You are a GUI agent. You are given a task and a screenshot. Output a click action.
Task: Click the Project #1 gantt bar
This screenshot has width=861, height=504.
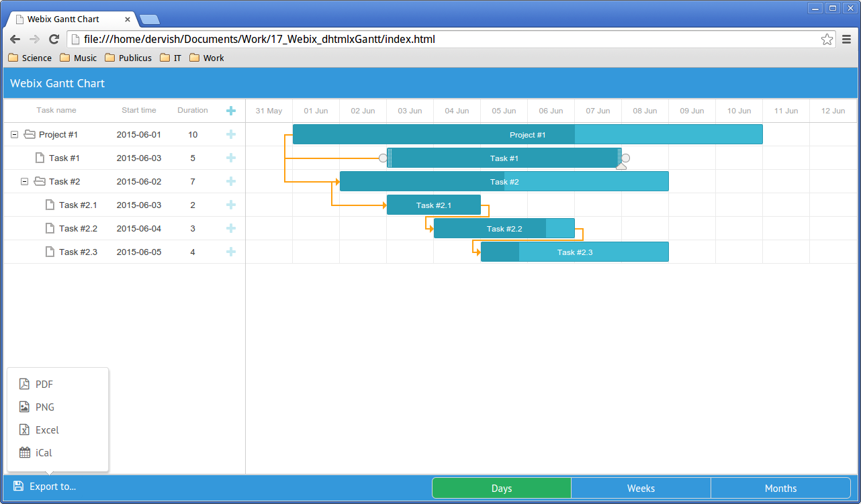pos(528,134)
